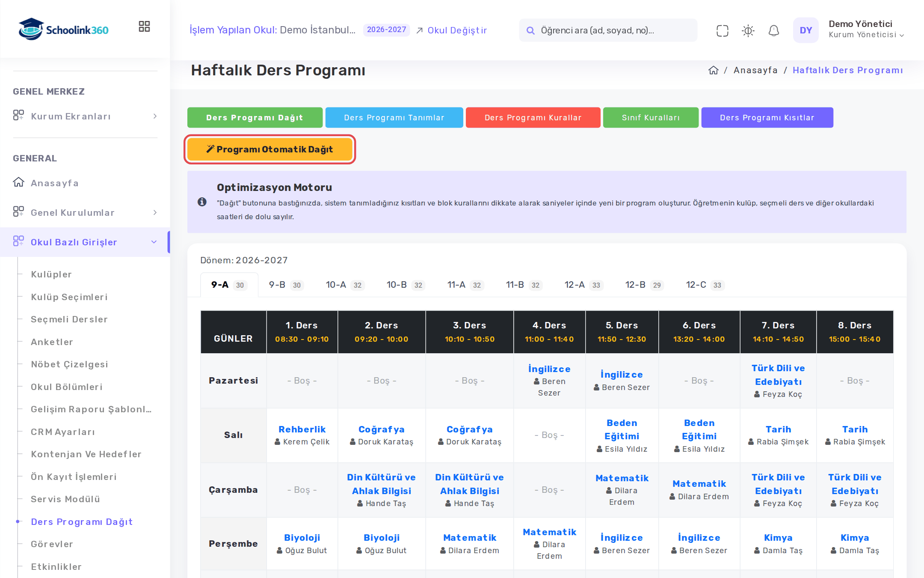Click Rehberlik lesson on Salı
This screenshot has height=578, width=924.
click(302, 429)
